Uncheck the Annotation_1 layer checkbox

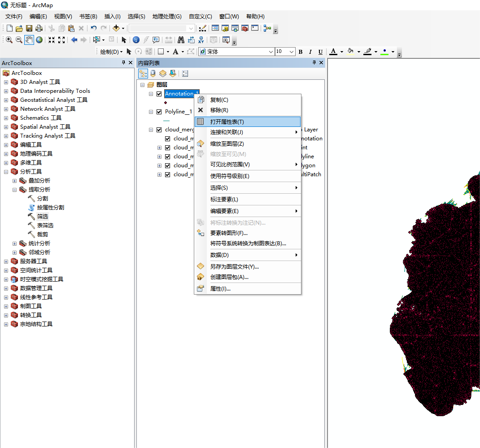pyautogui.click(x=159, y=94)
